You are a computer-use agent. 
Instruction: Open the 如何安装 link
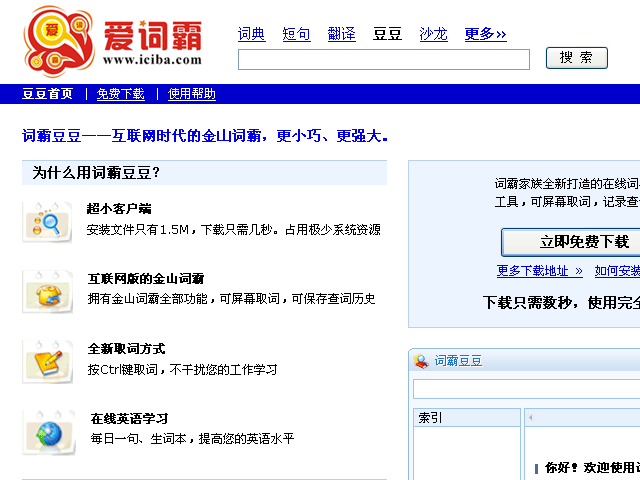point(617,271)
